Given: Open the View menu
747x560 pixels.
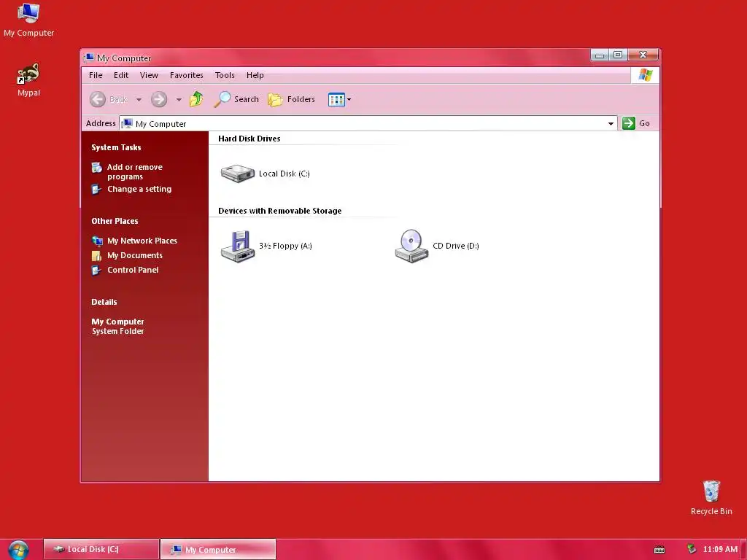Looking at the screenshot, I should [149, 75].
